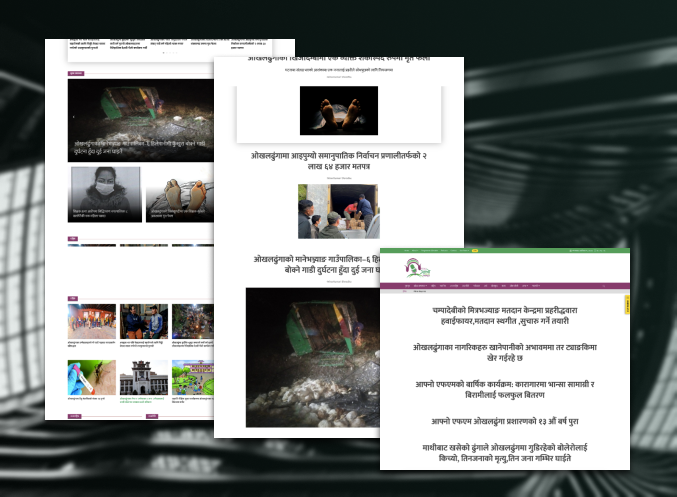677x497 pixels.
Task: Open yellow side tab on right page edge
Action: pos(627,304)
